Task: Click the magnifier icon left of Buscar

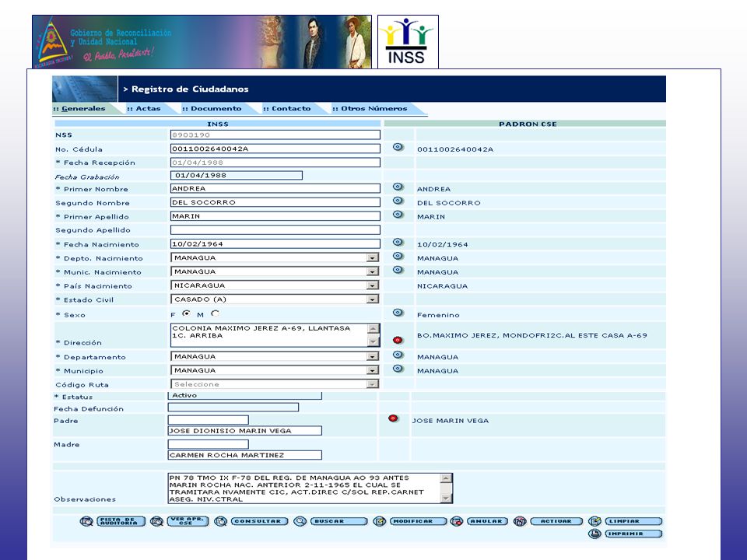Action: tap(300, 521)
